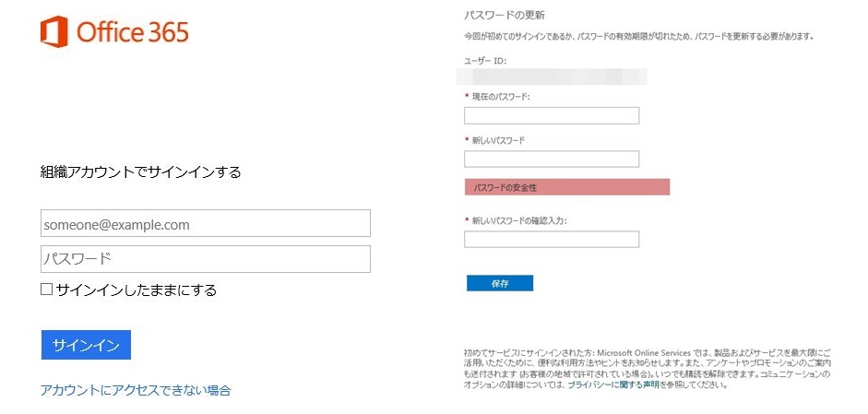Screen dimensions: 868x414
Task: Enable the サインインしたままにする checkbox
Action: click(x=47, y=290)
